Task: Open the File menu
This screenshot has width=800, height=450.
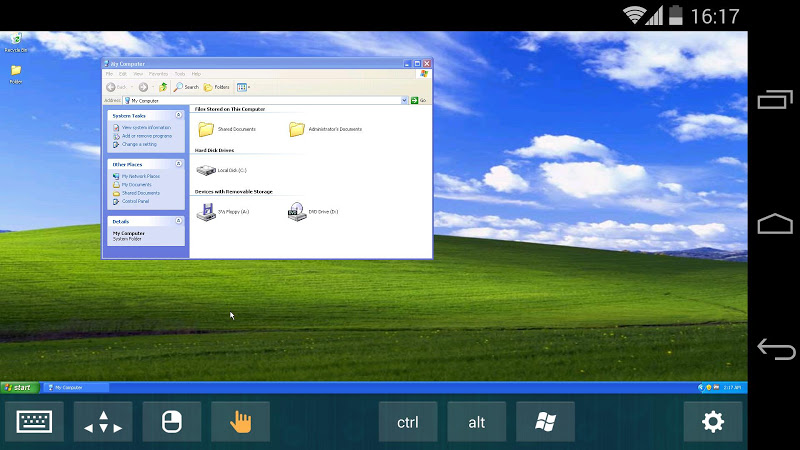Action: coord(110,74)
